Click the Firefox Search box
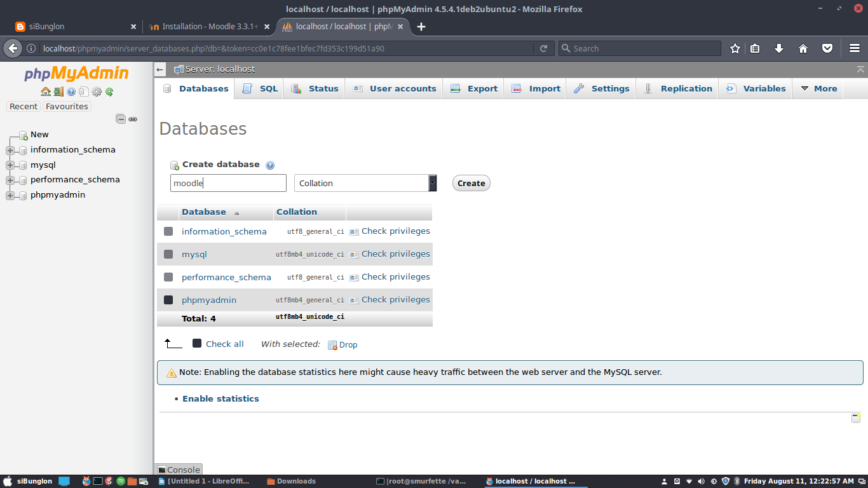 (x=640, y=48)
